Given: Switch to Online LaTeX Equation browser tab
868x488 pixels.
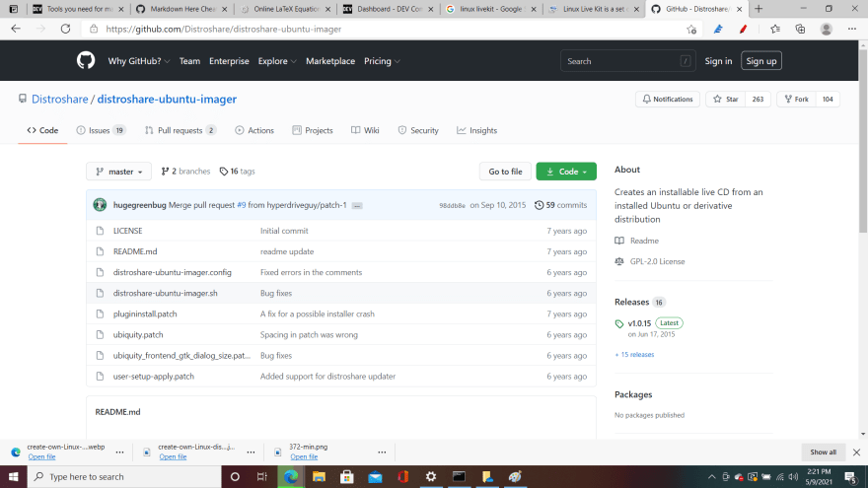Looking at the screenshot, I should [x=286, y=9].
